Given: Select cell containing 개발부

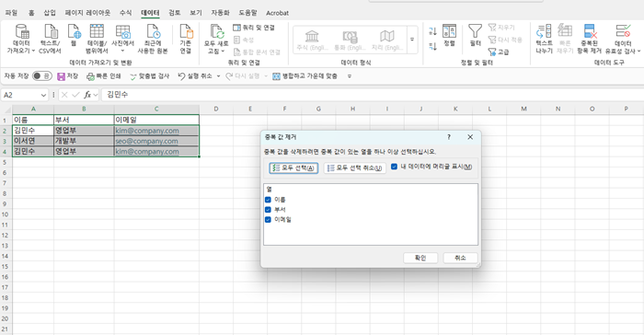Looking at the screenshot, I should pos(84,141).
